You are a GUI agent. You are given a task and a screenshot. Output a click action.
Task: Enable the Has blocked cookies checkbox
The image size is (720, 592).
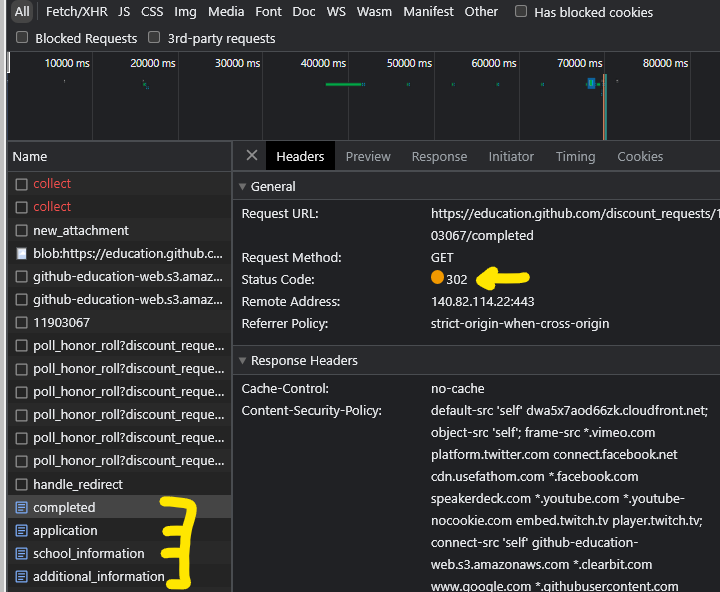tap(521, 11)
